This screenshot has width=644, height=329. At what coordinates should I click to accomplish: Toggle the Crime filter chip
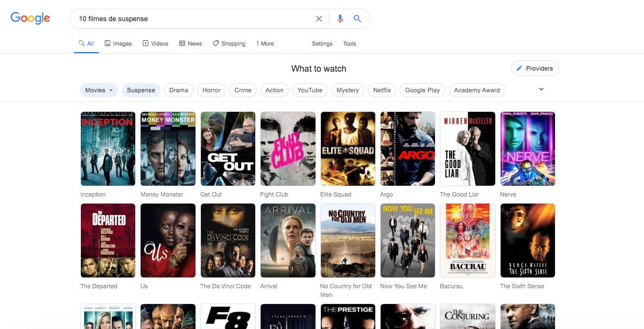click(x=243, y=90)
